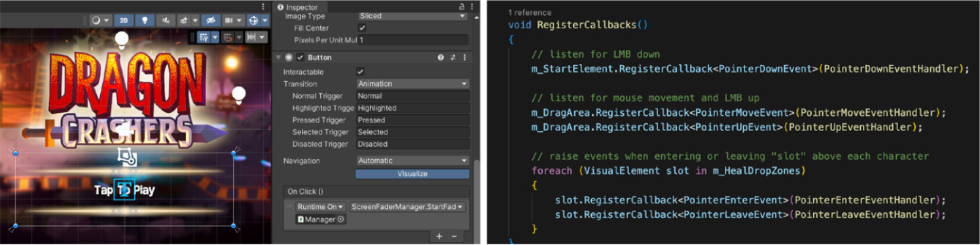Click the 'listen for LMB down' comment
The height and width of the screenshot is (245, 980).
click(596, 54)
